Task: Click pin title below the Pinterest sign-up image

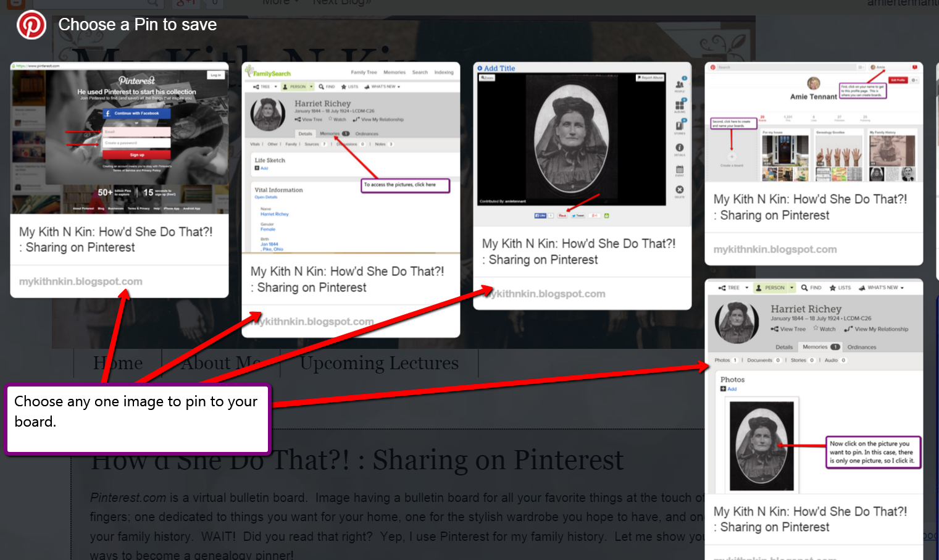Action: click(x=116, y=240)
